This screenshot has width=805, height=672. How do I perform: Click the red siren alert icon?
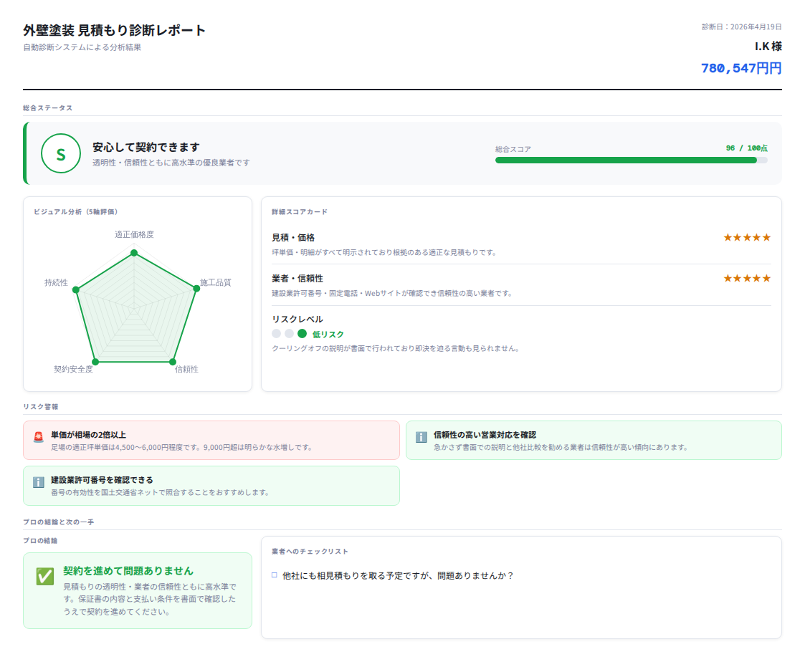click(39, 437)
